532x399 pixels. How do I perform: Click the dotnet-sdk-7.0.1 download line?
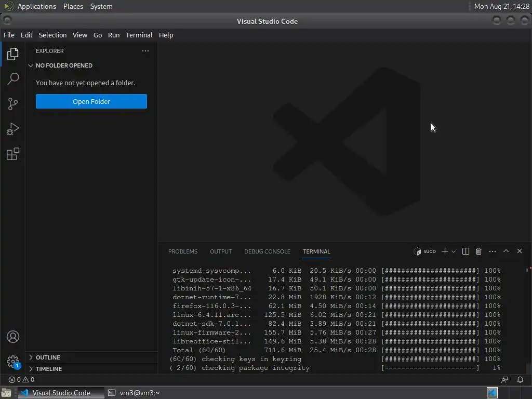tap(336, 324)
